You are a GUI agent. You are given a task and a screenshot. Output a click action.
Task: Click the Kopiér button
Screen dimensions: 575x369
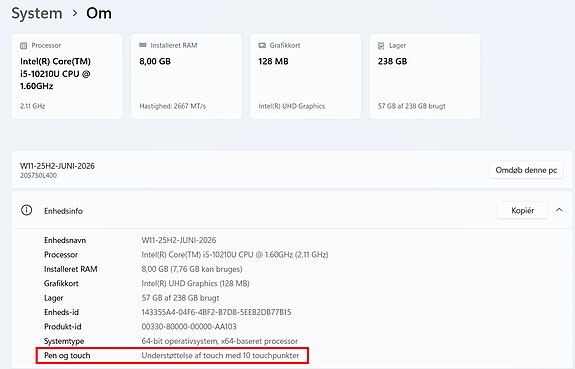coord(522,211)
